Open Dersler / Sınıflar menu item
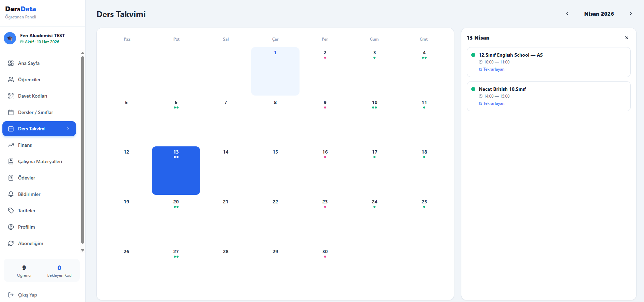Screen dimensions: 644x302 click(35, 112)
